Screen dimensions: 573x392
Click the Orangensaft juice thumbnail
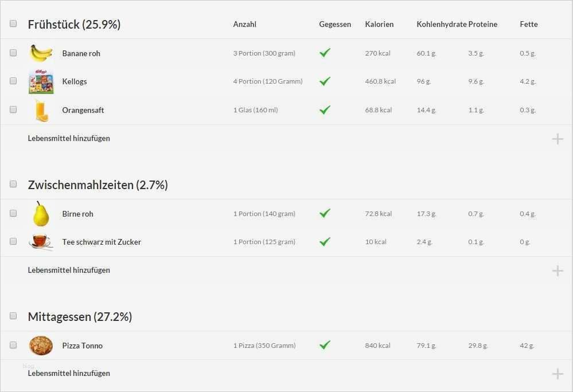point(41,110)
